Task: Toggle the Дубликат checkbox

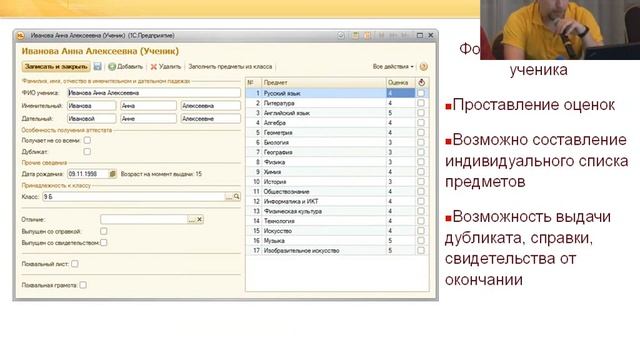Action: click(87, 151)
